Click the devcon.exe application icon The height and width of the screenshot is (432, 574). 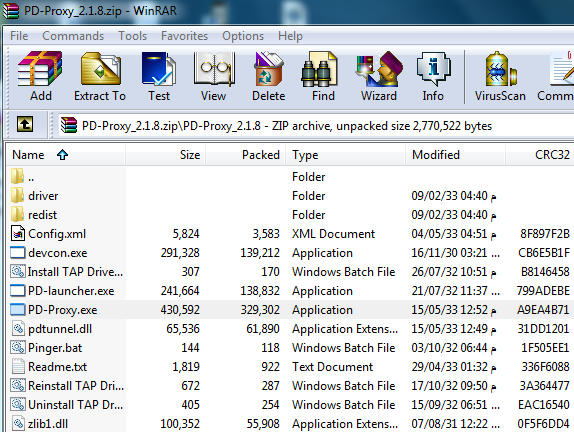pos(18,253)
